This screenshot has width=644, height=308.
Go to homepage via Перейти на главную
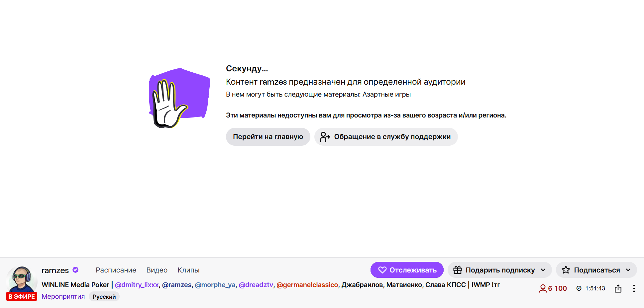tap(268, 137)
